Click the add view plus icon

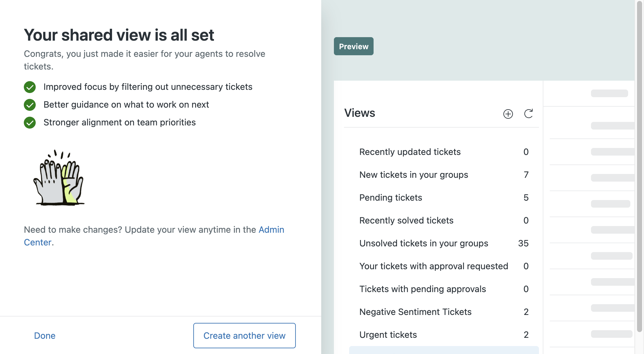pyautogui.click(x=508, y=114)
